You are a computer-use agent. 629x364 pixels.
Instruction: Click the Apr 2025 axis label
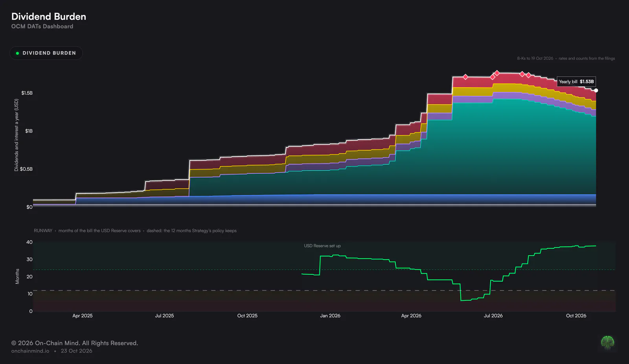click(x=83, y=316)
